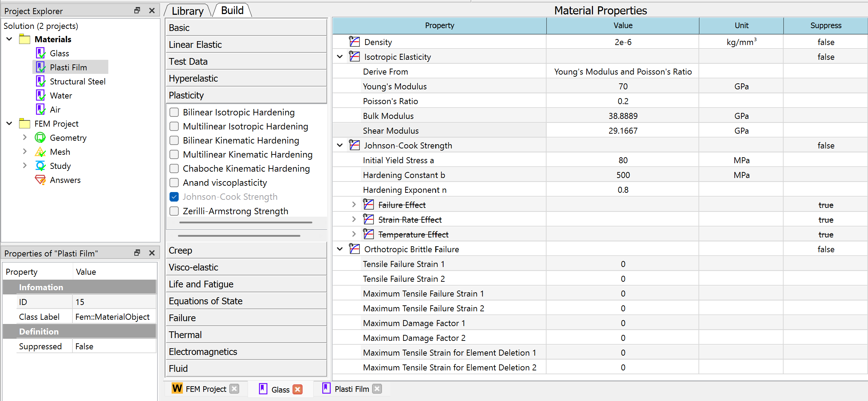Click the Geometry node icon
The image size is (868, 401).
(x=40, y=138)
